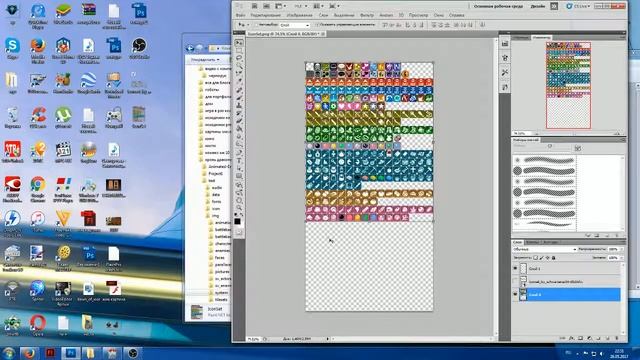Show the hidden smart object layer
640x360 pixels.
[515, 281]
